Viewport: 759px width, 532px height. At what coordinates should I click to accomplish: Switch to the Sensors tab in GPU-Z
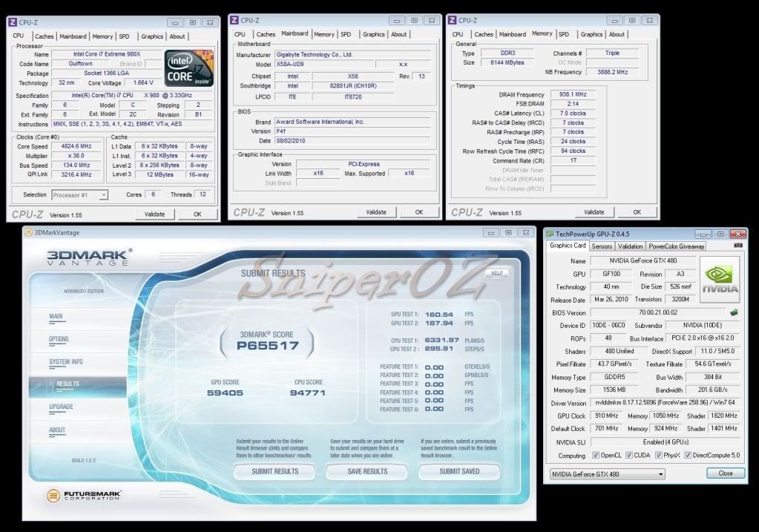602,246
